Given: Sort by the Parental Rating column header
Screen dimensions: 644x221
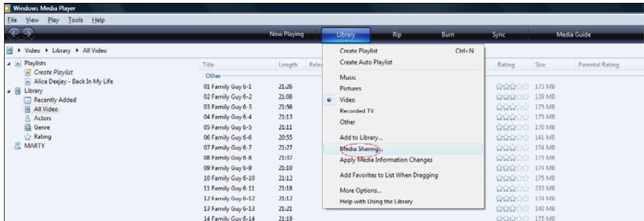Looking at the screenshot, I should click(x=598, y=65).
